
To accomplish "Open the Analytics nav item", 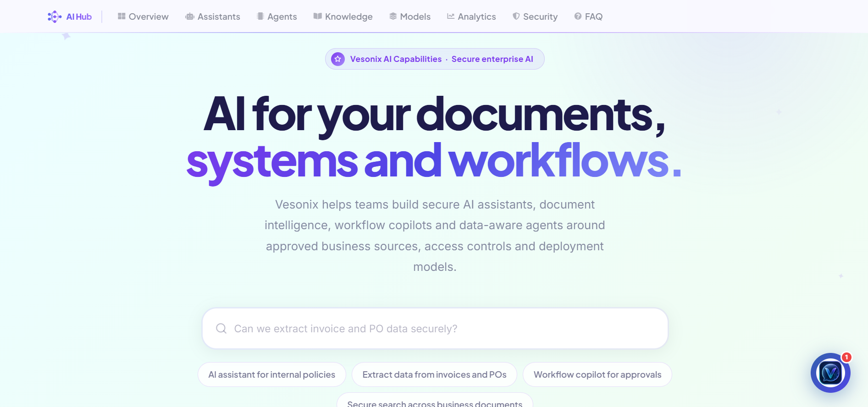I will tap(471, 16).
